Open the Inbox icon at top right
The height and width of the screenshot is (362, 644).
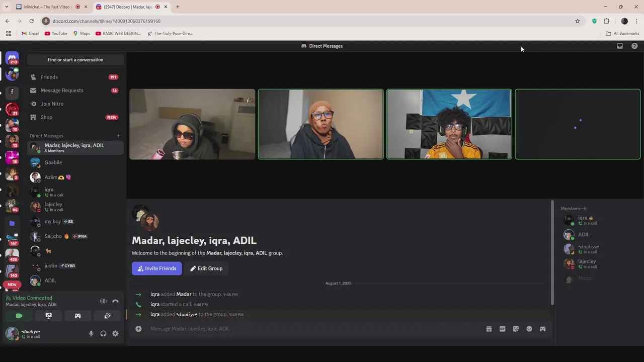(620, 46)
